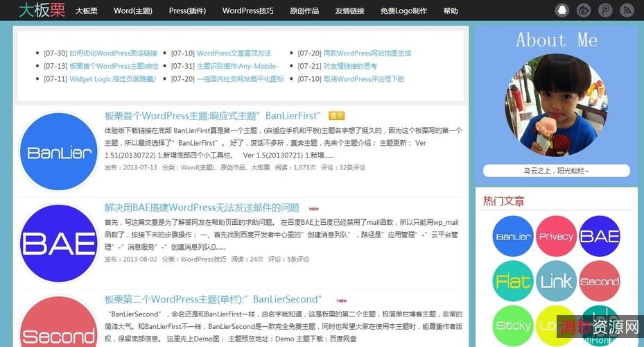Open the pink Privacy circle icon

coord(556,236)
